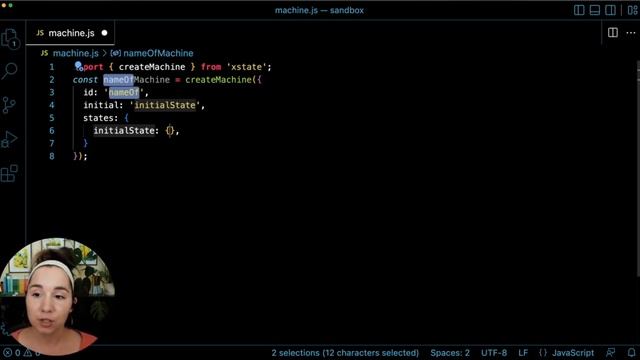This screenshot has width=640, height=360.
Task: Click the '2 selections' status bar entry
Action: point(345,353)
